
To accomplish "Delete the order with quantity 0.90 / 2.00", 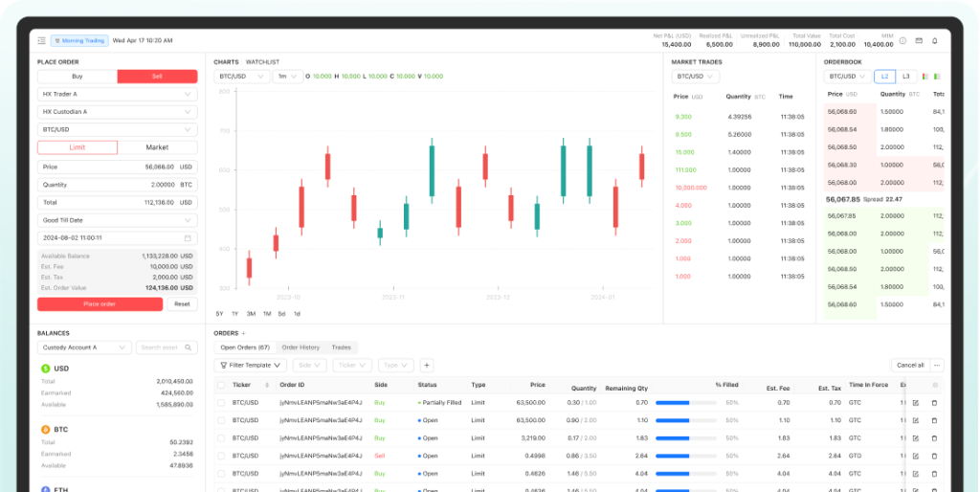I will [934, 421].
